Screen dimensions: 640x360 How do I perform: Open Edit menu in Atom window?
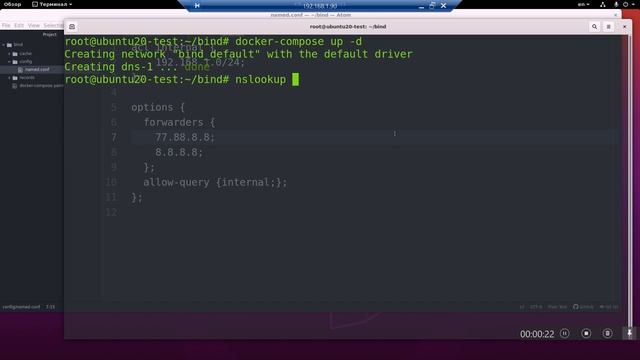click(x=19, y=25)
